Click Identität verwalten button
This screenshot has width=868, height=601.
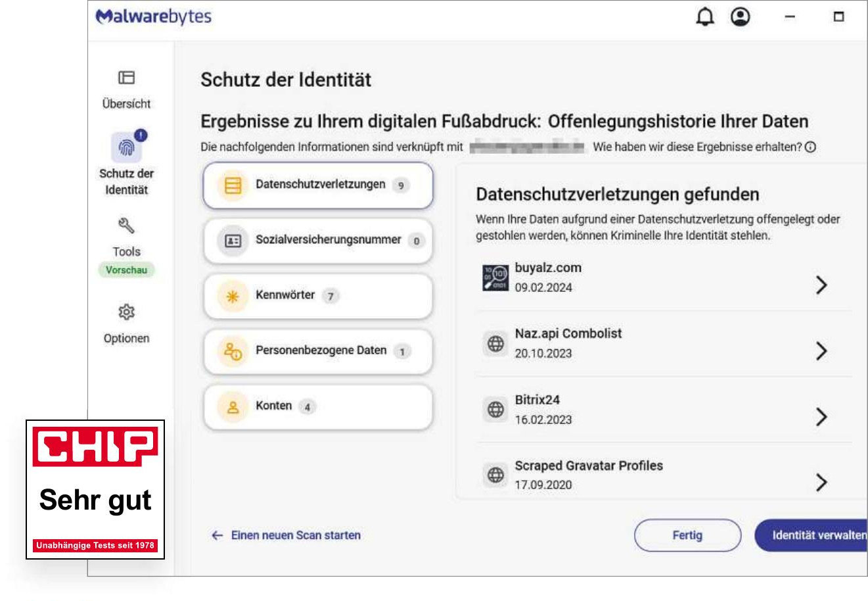(812, 535)
